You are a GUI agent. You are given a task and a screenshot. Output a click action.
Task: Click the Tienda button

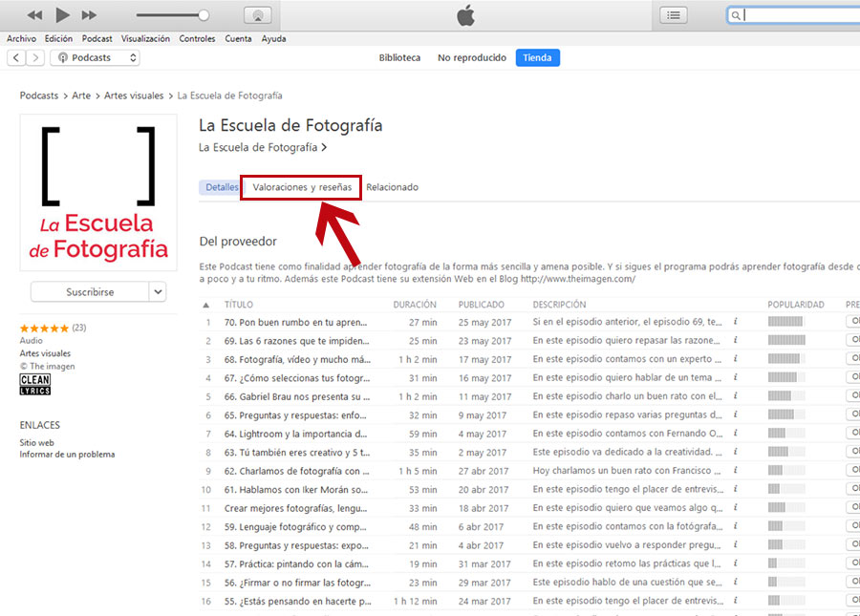[x=537, y=57]
